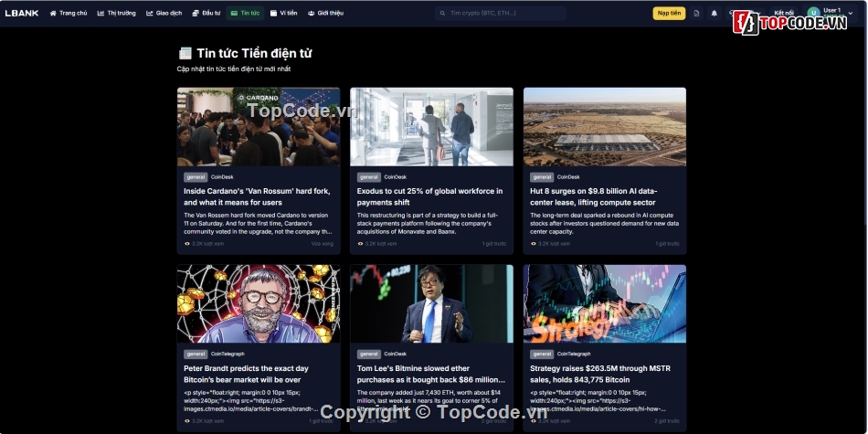The width and height of the screenshot is (868, 434).
Task: Click 'The Van Rossem hard fork moved' summary
Action: [258, 224]
